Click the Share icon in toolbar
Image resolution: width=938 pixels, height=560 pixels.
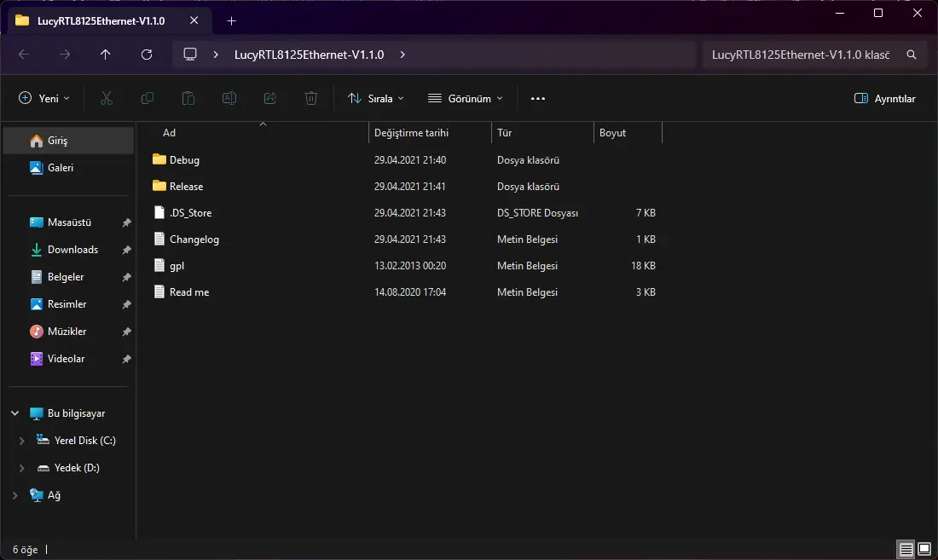[x=269, y=99]
